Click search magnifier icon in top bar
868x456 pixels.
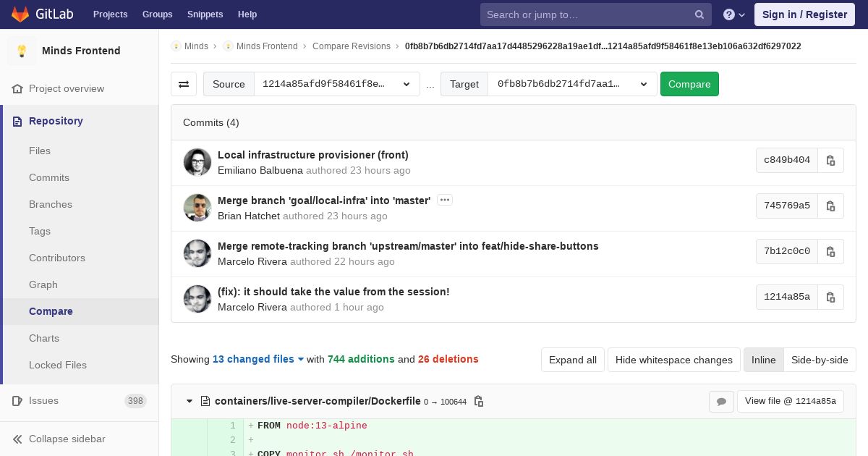(699, 14)
